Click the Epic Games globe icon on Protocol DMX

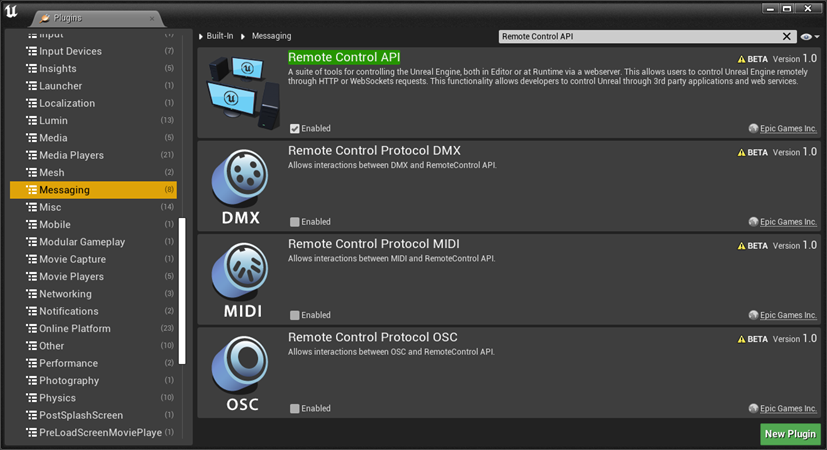(x=753, y=222)
